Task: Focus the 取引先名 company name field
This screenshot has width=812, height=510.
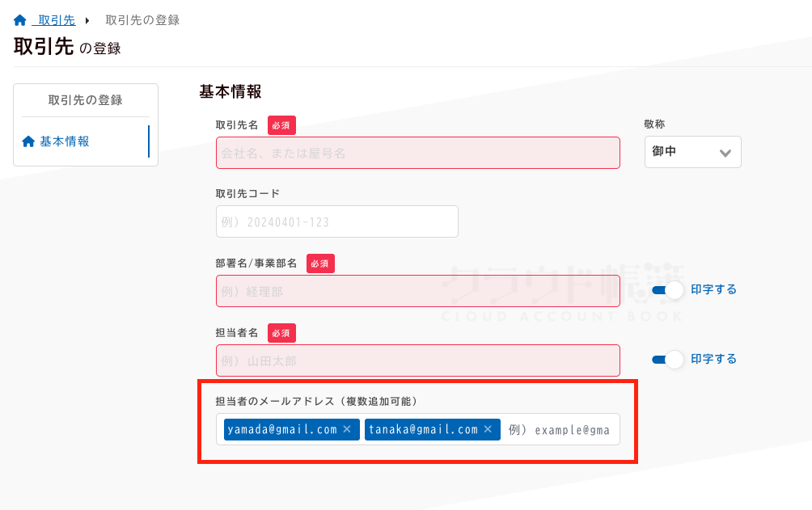Action: (417, 153)
